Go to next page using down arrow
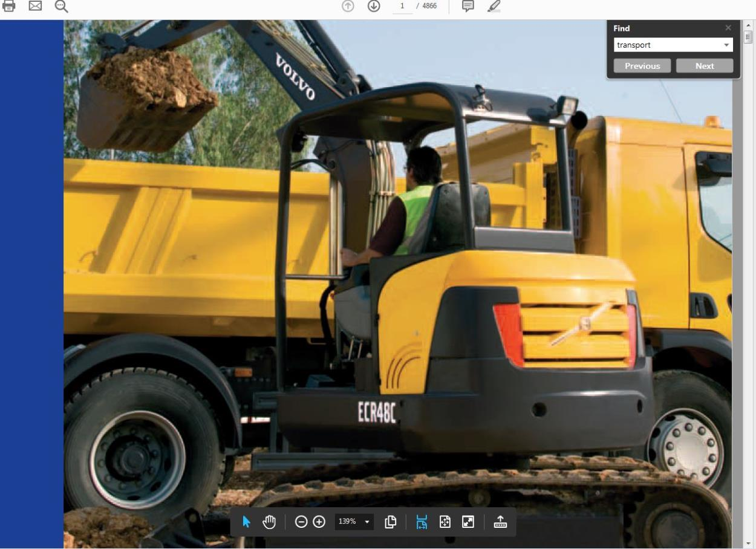The image size is (756, 549). 374,6
